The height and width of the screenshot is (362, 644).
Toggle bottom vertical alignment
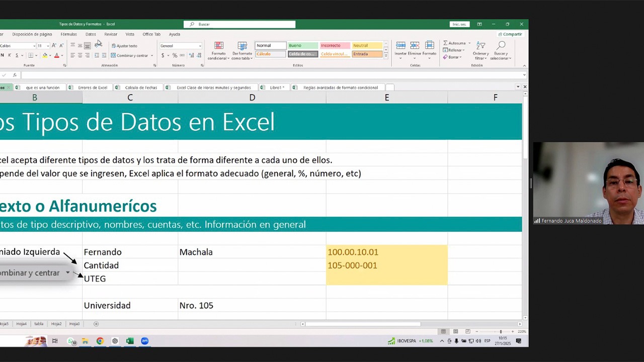coord(87,46)
